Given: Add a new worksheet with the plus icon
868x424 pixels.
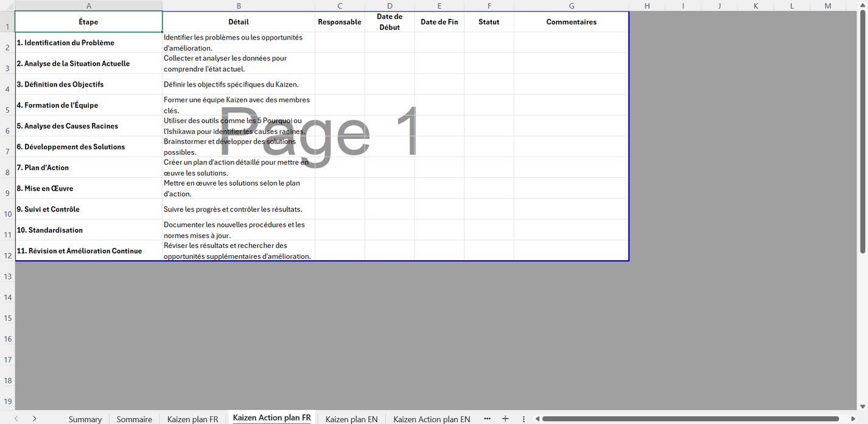Looking at the screenshot, I should tap(505, 419).
